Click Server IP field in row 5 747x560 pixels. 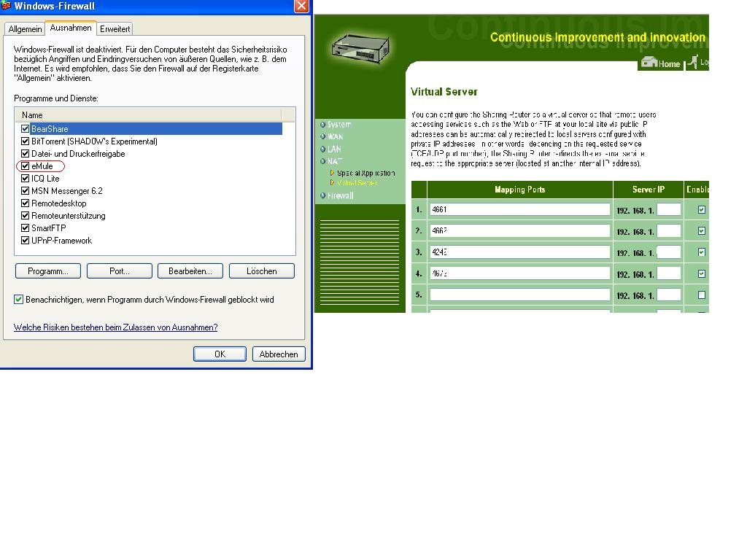669,295
